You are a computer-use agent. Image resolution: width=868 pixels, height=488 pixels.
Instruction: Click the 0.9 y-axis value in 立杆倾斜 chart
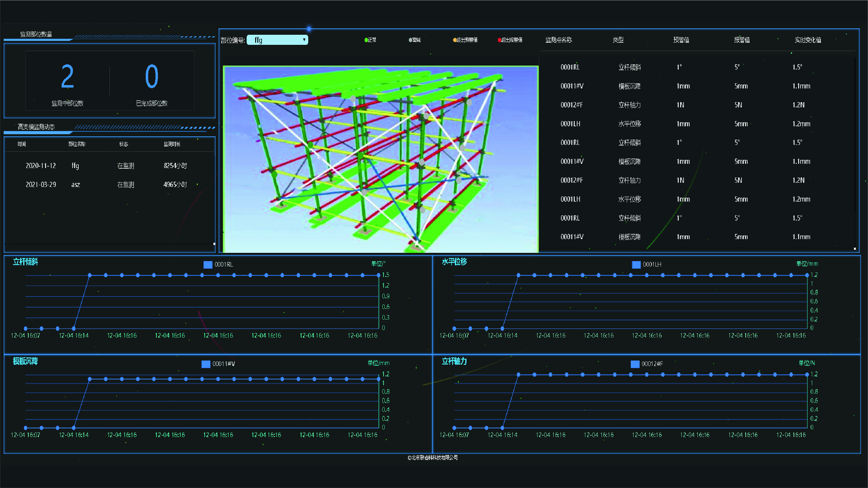(385, 296)
